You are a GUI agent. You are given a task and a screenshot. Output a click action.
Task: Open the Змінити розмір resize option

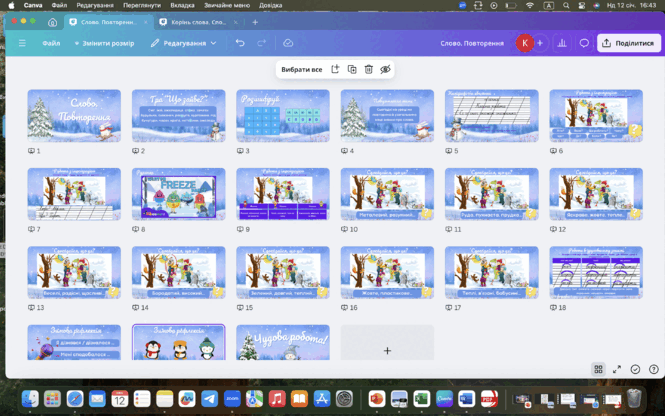pos(104,43)
